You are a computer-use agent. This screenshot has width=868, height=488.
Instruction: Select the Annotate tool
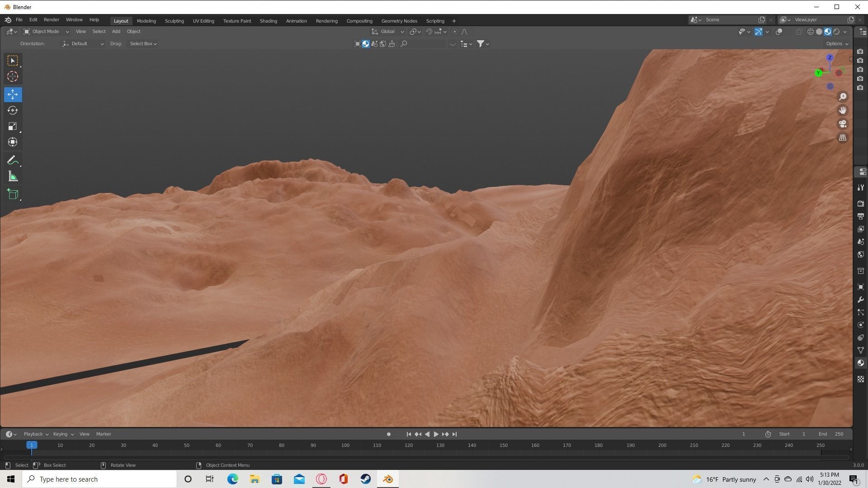[13, 160]
